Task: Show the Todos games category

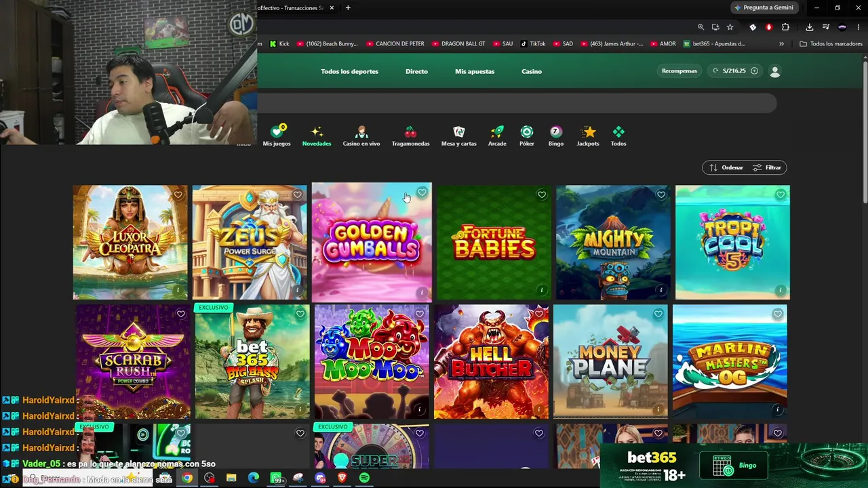Action: (618, 136)
